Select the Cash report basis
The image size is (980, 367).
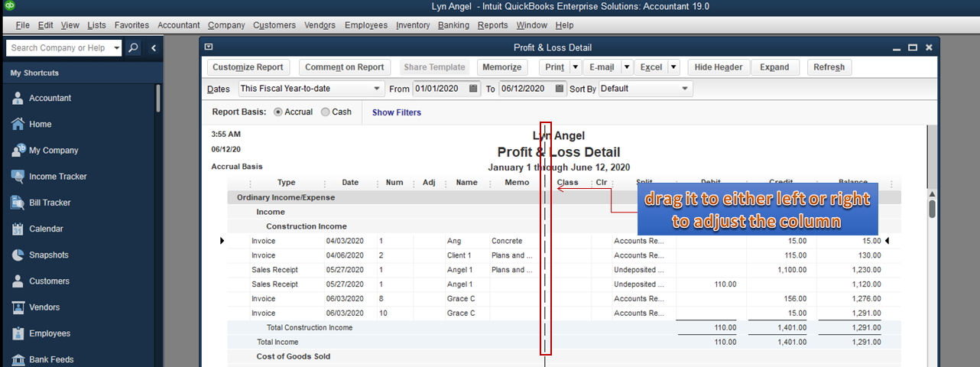[326, 112]
